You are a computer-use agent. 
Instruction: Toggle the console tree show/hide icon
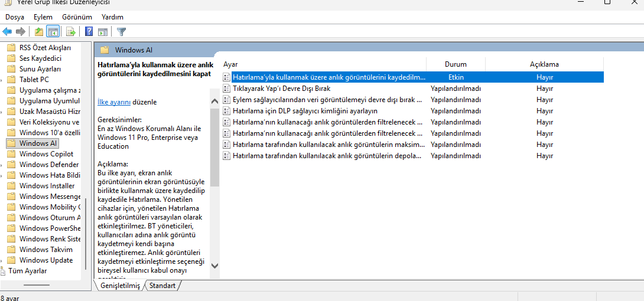(53, 31)
